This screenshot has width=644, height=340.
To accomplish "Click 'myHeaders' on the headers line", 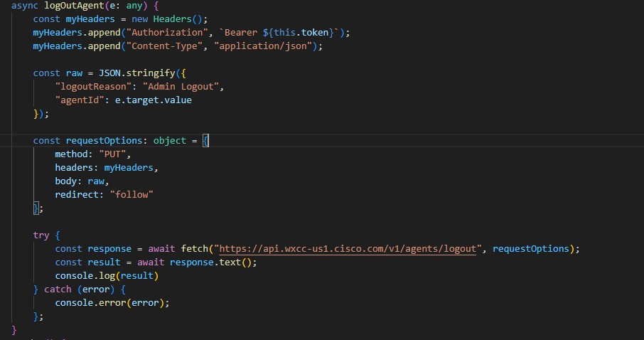I will click(x=129, y=168).
